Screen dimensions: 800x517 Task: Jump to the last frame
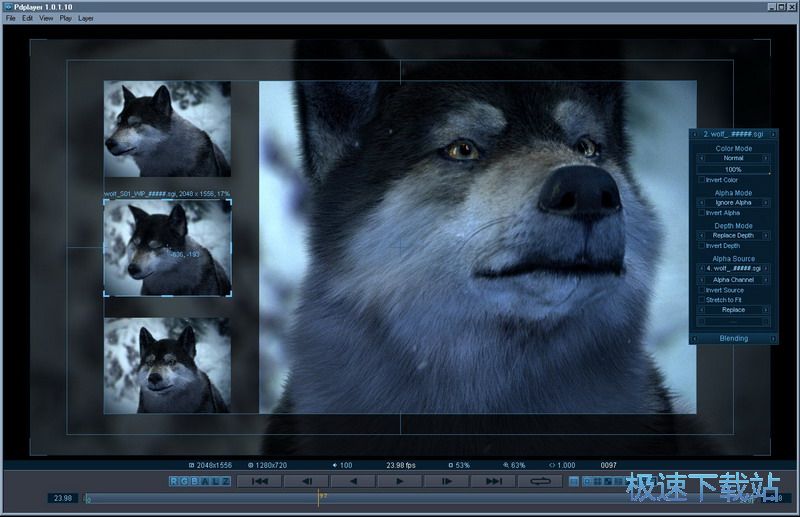tap(493, 481)
